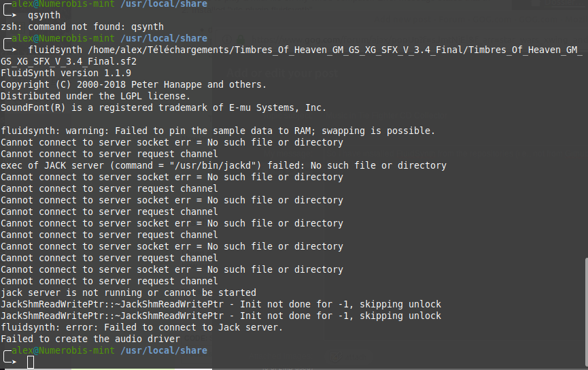Image resolution: width=588 pixels, height=370 pixels.
Task: Click the 'E-mu Systems, Inc.' trademark text
Action: pyautogui.click(x=277, y=108)
